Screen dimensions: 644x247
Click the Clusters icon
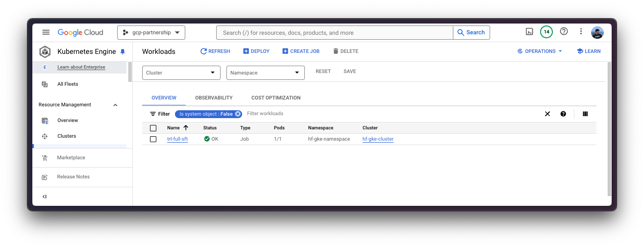pos(45,136)
